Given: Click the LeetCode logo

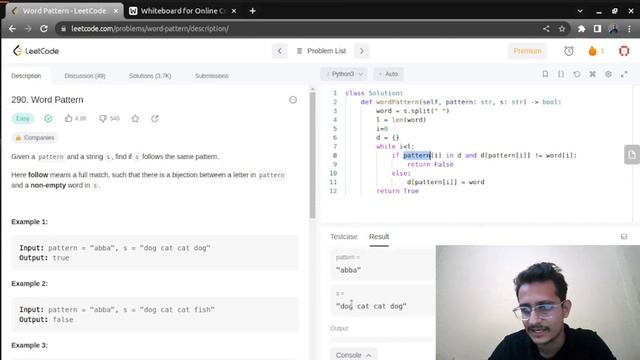Looking at the screenshot, I should pos(36,51).
